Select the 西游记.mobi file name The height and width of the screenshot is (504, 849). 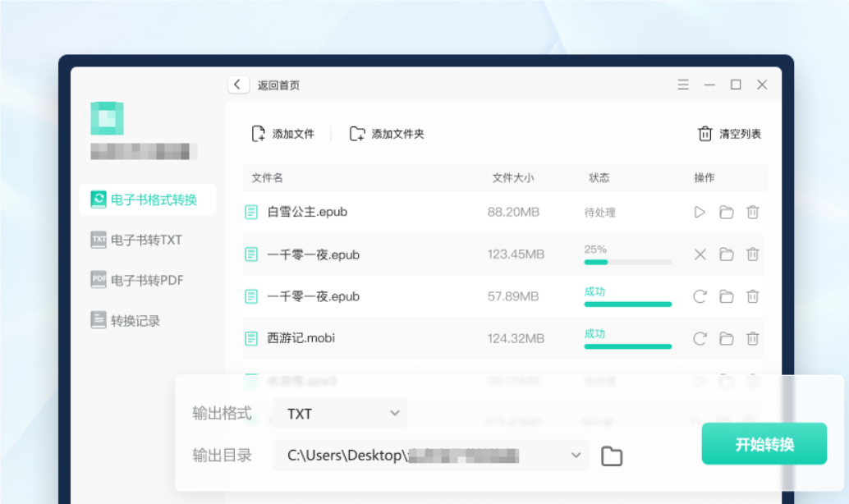tap(301, 338)
